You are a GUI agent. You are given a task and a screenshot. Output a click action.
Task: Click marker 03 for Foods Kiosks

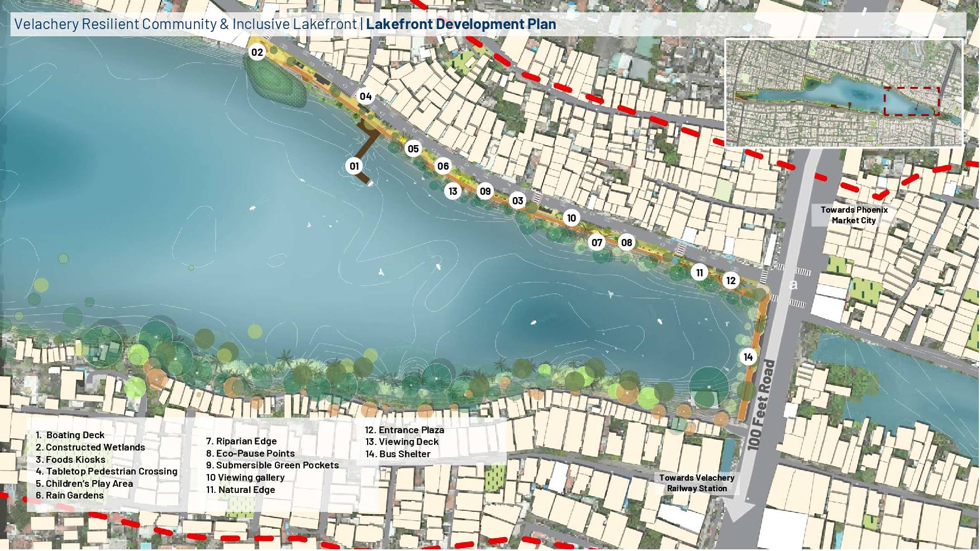click(517, 201)
